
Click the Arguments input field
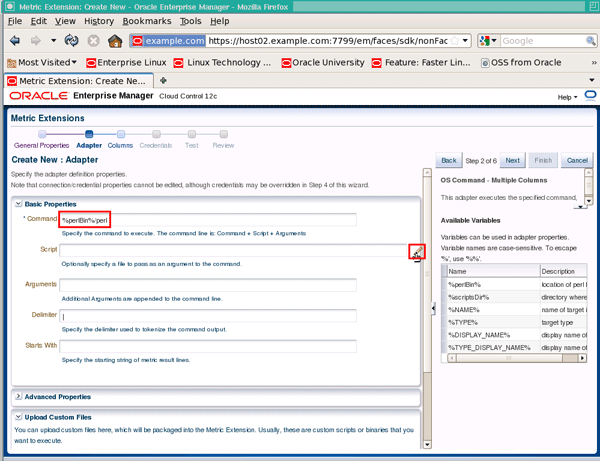click(208, 285)
